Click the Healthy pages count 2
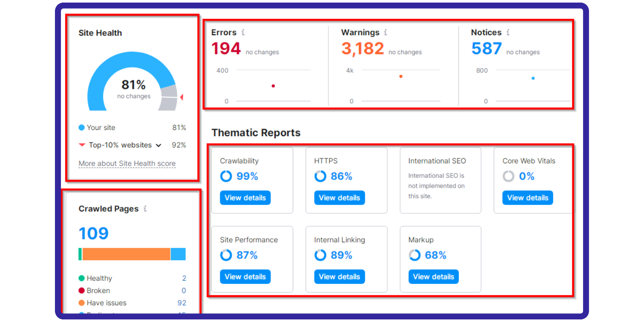Screen dimensions: 644x322 (x=184, y=278)
